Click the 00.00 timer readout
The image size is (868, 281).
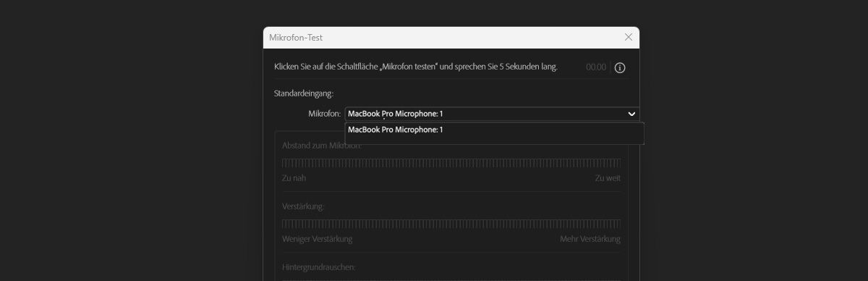click(x=596, y=67)
